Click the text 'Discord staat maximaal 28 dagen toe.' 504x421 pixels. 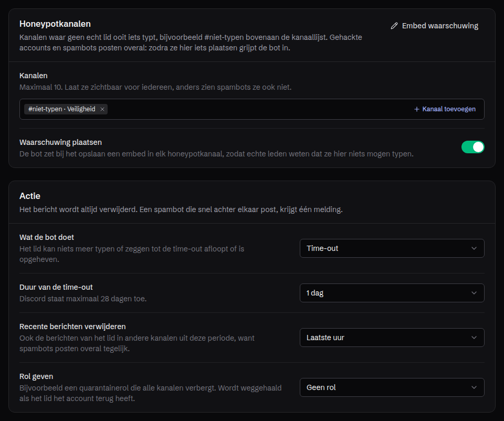(x=83, y=299)
